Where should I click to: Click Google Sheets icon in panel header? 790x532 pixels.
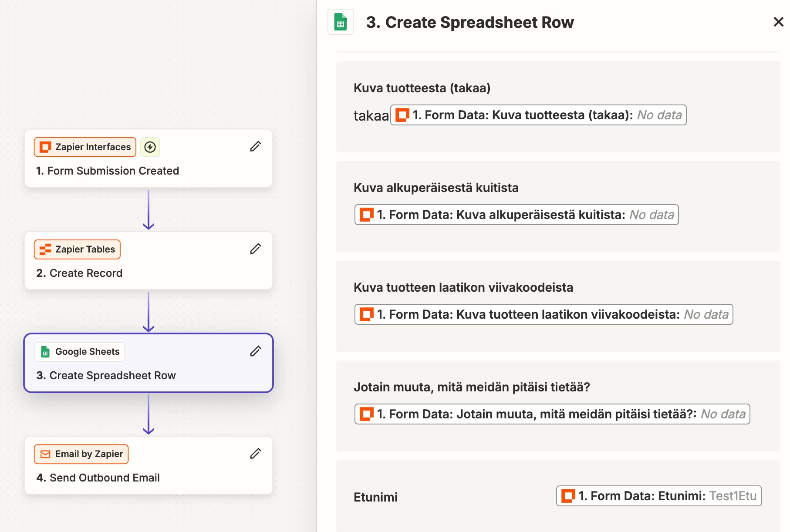[x=341, y=22]
